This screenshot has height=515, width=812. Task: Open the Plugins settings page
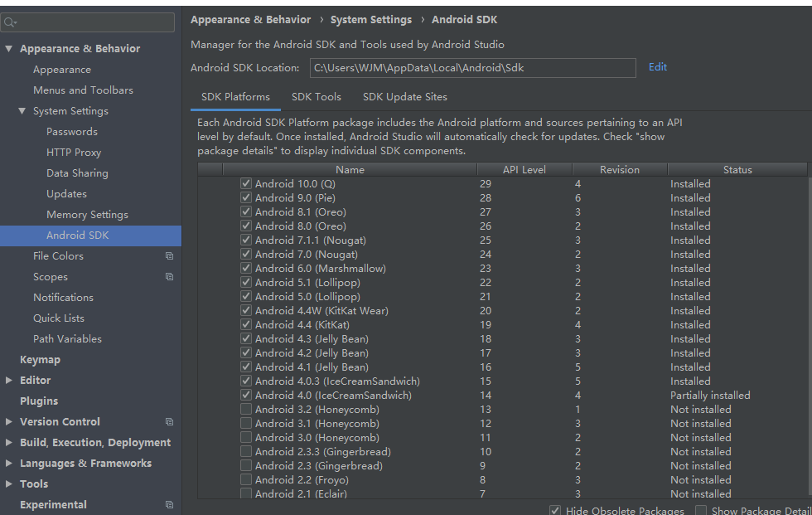pos(39,401)
